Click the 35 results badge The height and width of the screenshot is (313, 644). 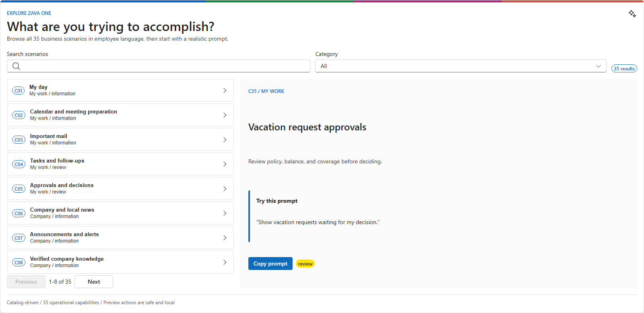point(624,68)
